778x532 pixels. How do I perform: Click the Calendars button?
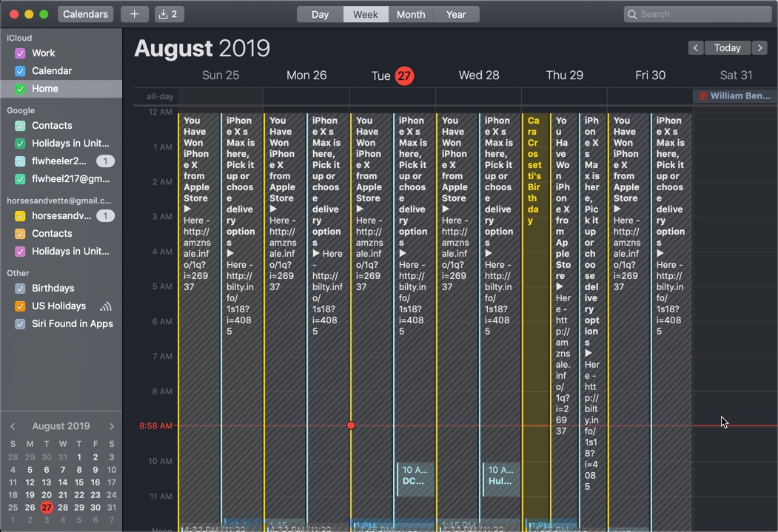(x=85, y=14)
